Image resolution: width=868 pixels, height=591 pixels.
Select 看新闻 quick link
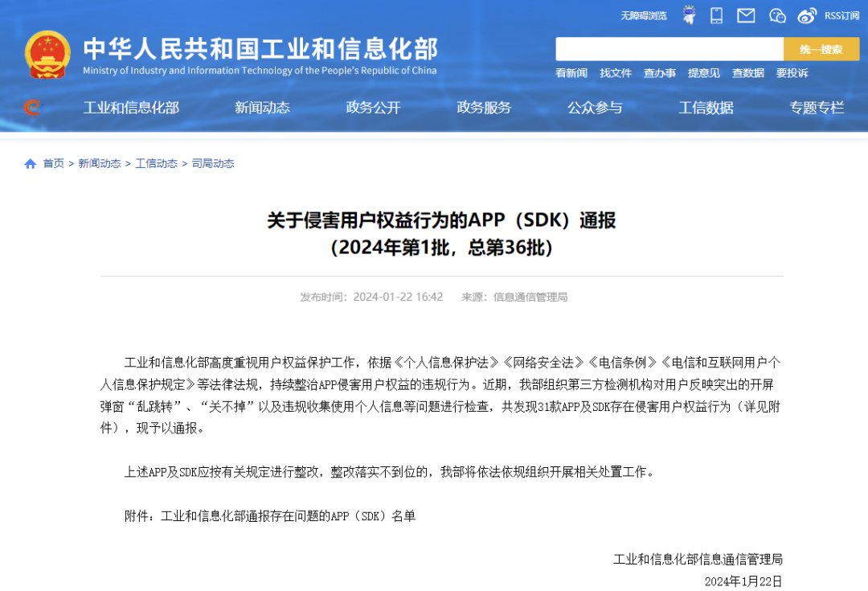coord(571,73)
